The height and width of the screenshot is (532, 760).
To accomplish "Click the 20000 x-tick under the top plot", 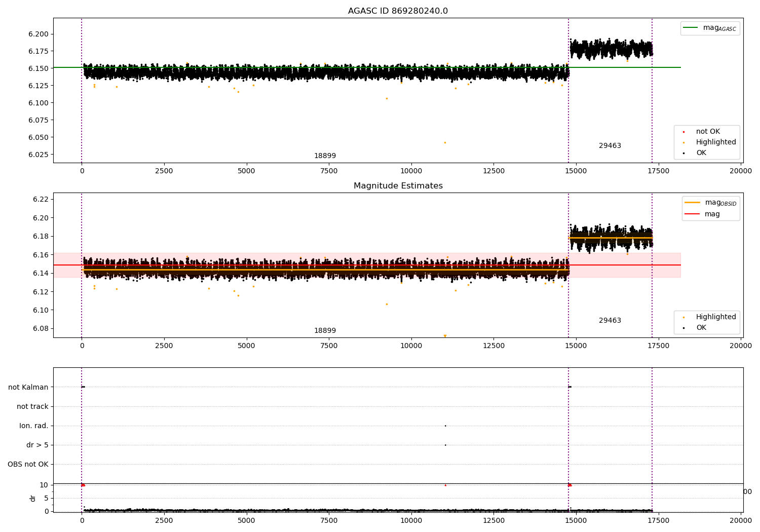I will (x=741, y=171).
